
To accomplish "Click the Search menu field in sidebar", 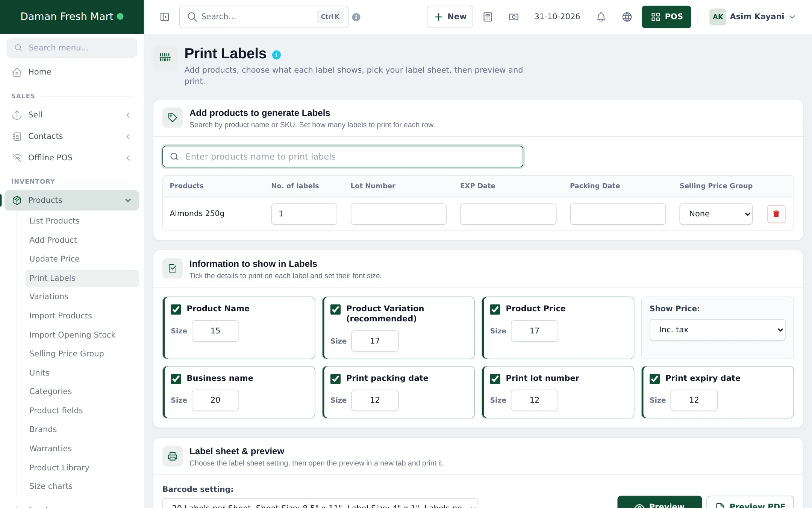I will (x=72, y=48).
